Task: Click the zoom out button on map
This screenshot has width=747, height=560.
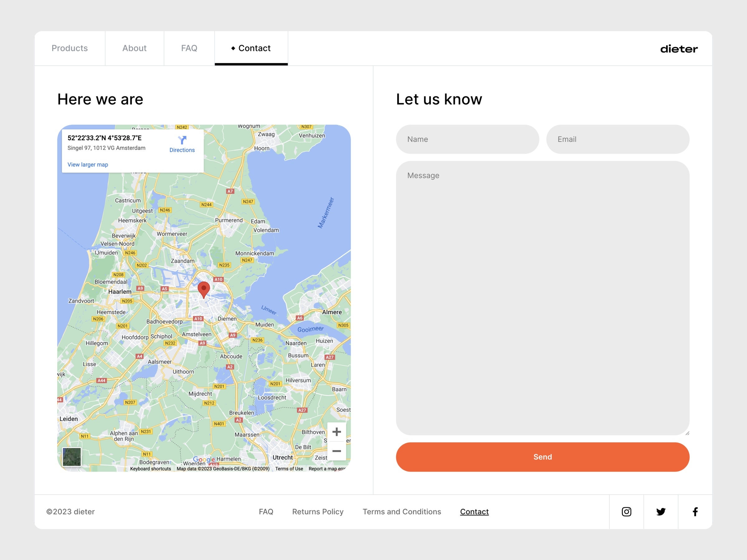Action: 336,450
